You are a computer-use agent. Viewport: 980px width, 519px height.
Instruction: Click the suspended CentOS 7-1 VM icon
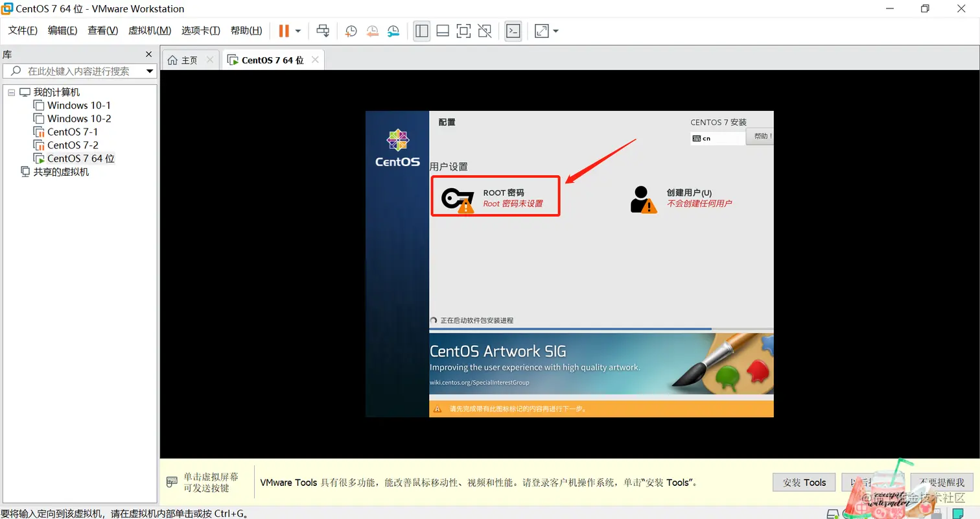pos(38,132)
